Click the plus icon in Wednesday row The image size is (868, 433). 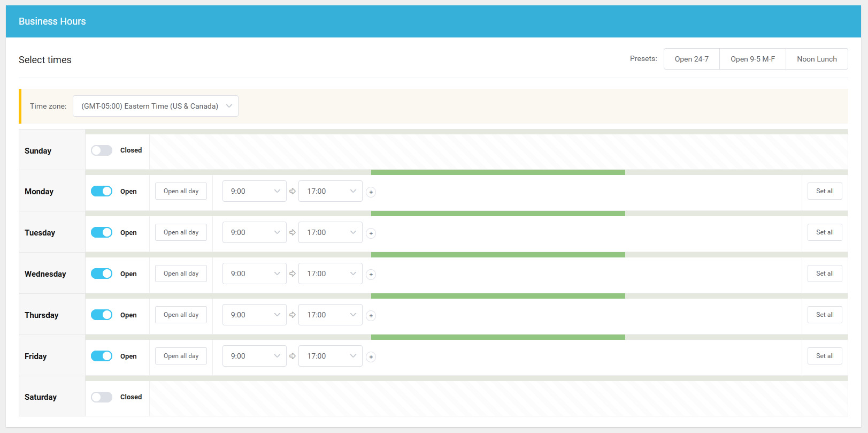[x=371, y=275]
